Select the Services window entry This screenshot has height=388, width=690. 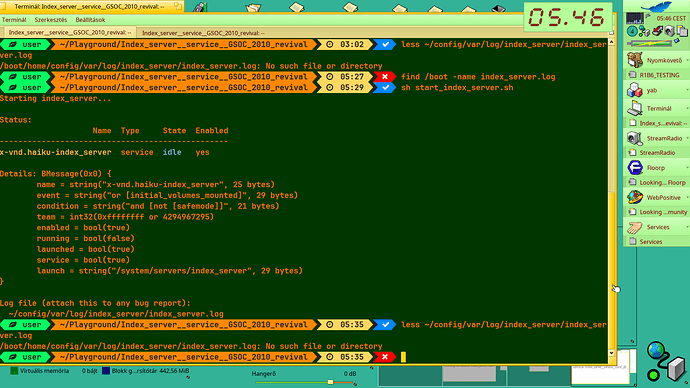(657, 242)
